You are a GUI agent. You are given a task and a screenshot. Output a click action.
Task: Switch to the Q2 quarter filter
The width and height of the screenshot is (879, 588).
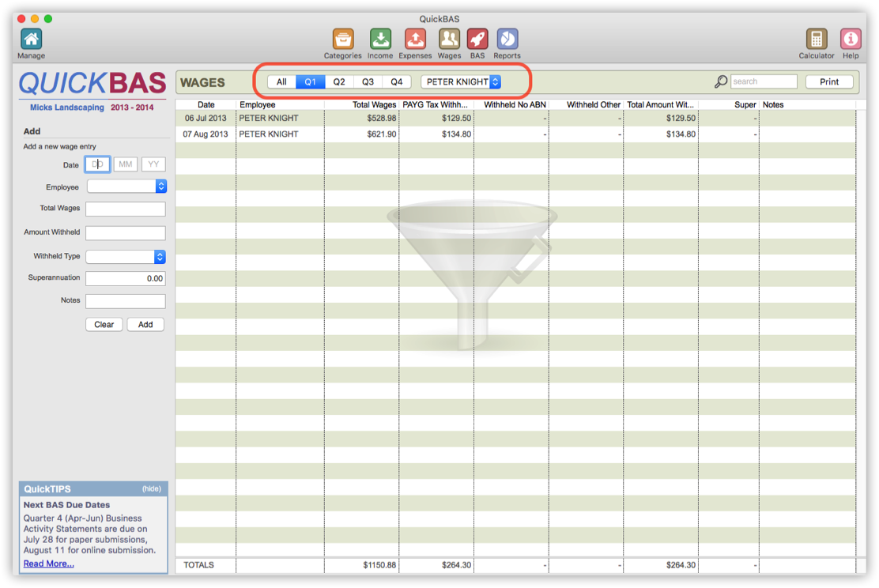click(x=338, y=81)
